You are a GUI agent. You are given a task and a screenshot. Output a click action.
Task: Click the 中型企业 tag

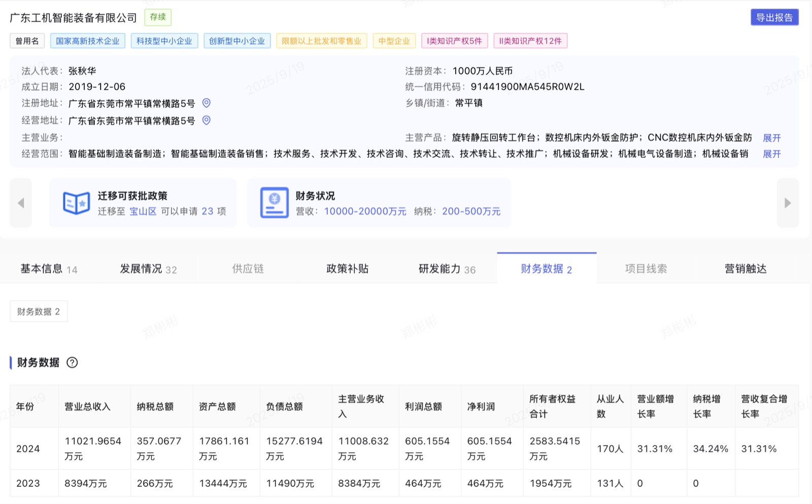[x=394, y=41]
